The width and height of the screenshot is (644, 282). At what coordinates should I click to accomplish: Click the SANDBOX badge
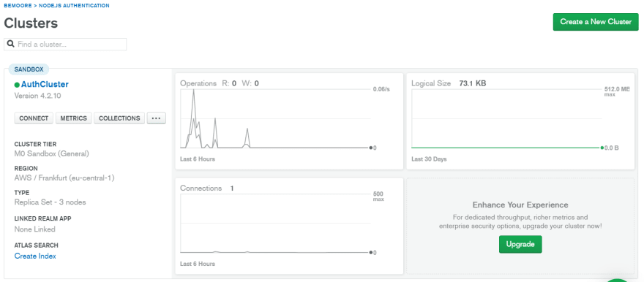point(29,69)
